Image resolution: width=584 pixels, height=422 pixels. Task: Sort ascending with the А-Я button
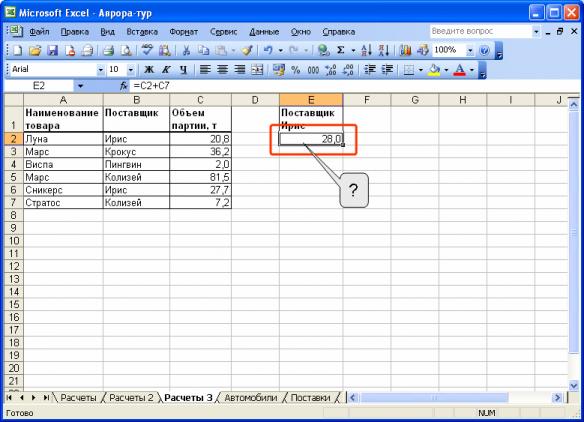tap(366, 50)
